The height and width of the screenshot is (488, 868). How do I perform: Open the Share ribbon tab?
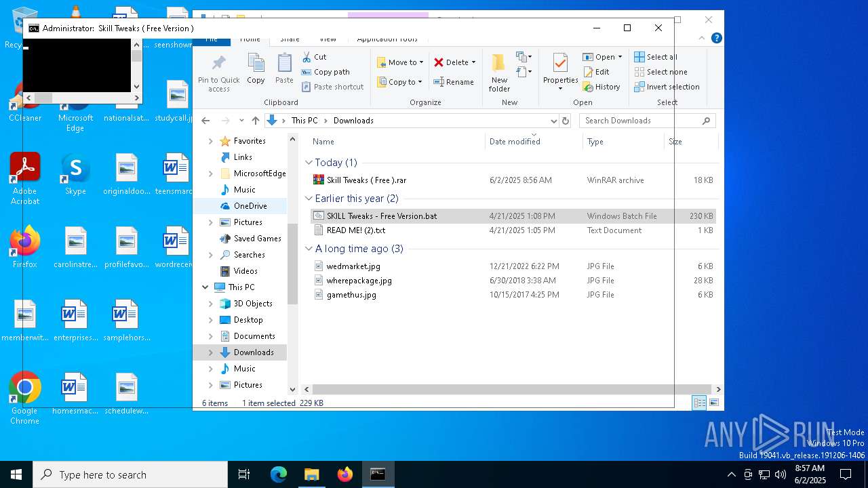(x=290, y=39)
